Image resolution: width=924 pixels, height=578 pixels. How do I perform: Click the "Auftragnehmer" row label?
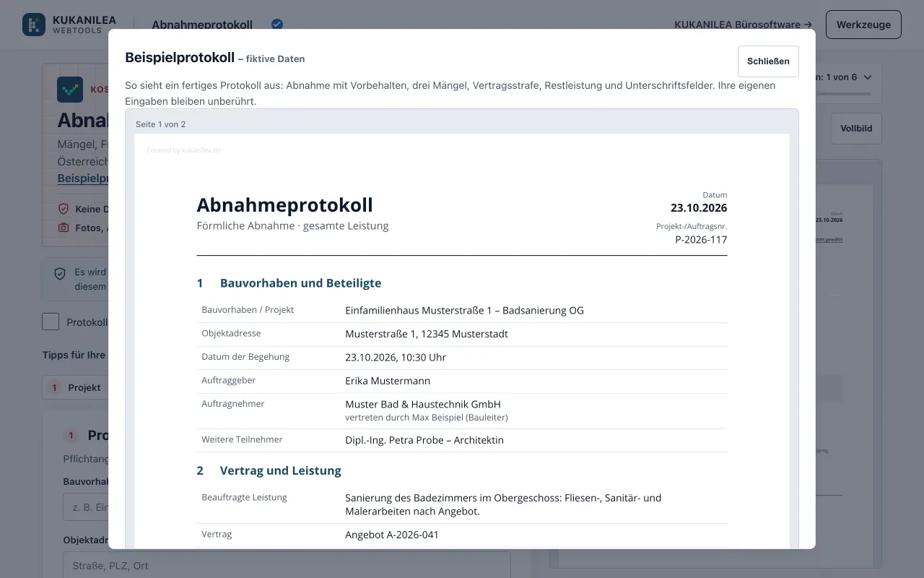pos(232,403)
